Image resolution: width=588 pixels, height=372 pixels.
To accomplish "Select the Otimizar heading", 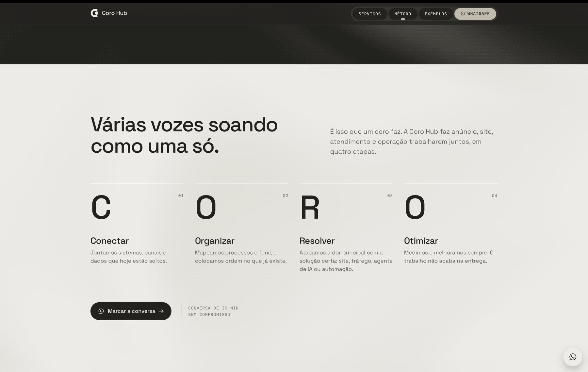I will pyautogui.click(x=421, y=241).
